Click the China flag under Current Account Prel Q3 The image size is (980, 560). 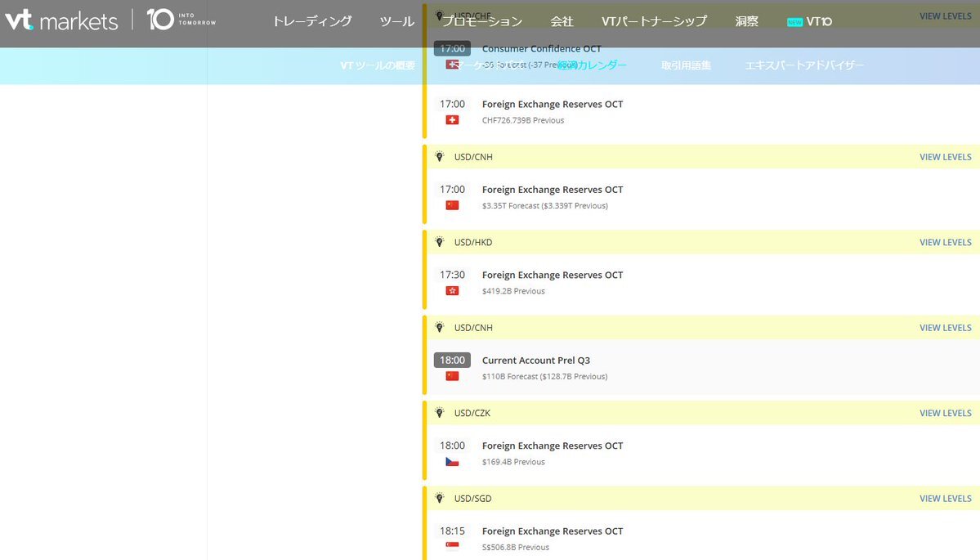pyautogui.click(x=452, y=376)
